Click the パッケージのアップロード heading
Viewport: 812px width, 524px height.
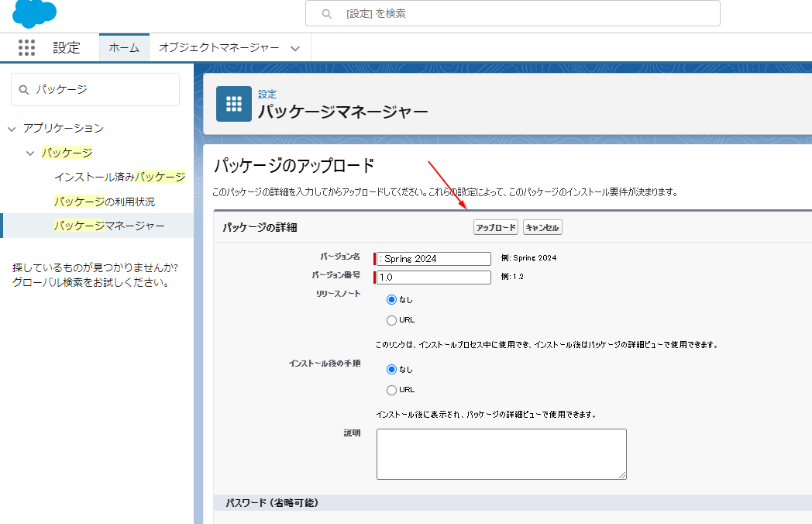pos(294,166)
